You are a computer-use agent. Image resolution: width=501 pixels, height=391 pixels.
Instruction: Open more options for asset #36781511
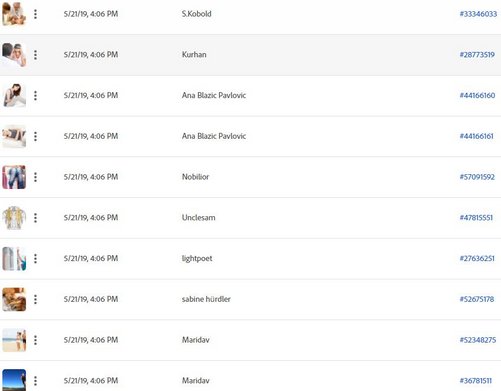point(35,381)
